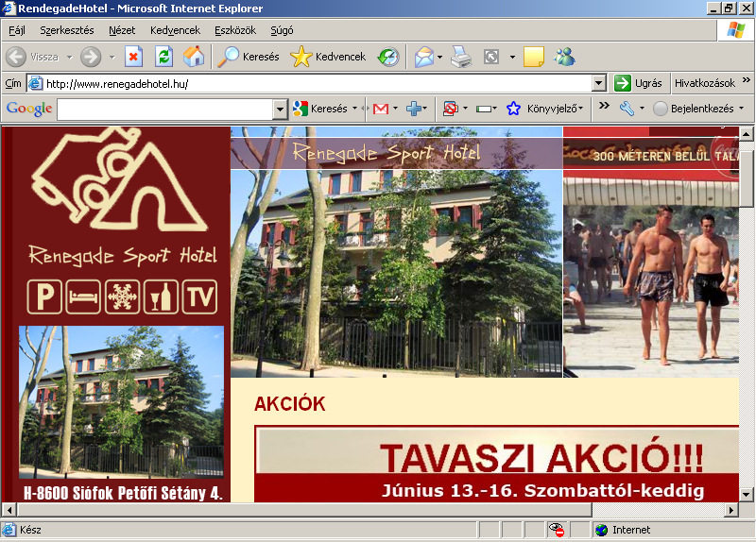Open Google toolbar wrench settings
Image resolution: width=756 pixels, height=542 pixels.
click(627, 109)
